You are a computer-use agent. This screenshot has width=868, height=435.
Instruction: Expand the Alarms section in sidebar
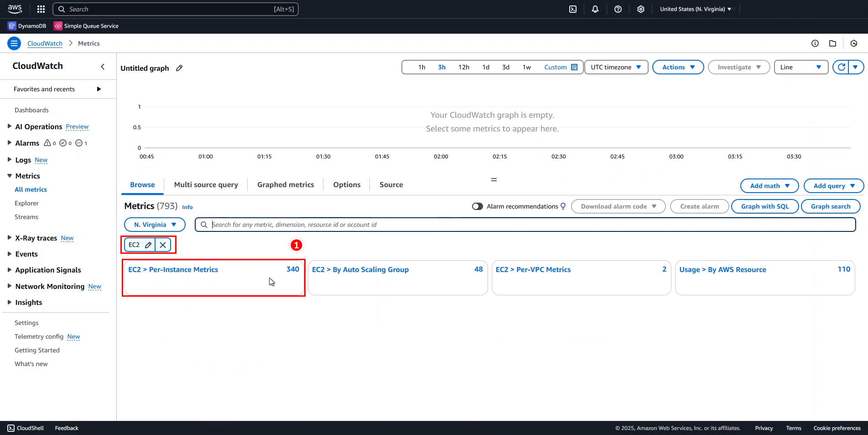click(x=10, y=143)
